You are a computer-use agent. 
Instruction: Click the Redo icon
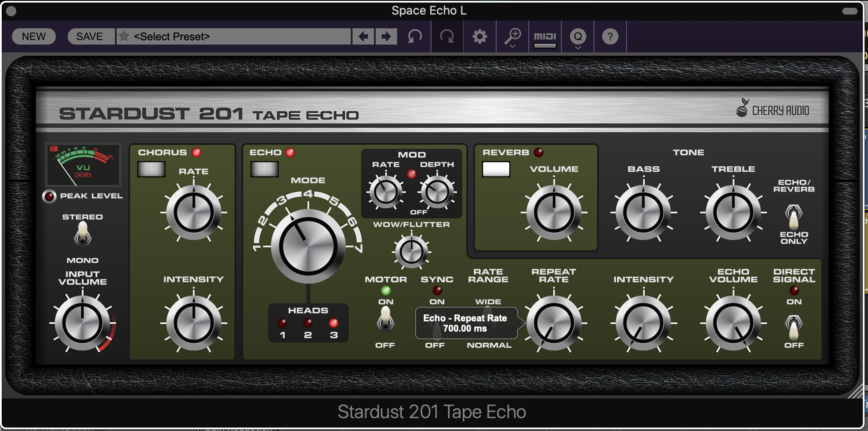(447, 36)
